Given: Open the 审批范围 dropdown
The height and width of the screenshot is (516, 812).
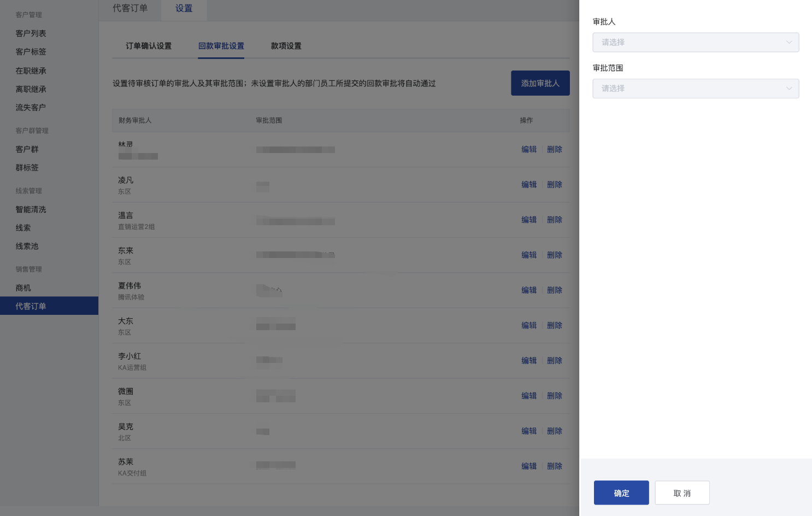Looking at the screenshot, I should click(696, 89).
